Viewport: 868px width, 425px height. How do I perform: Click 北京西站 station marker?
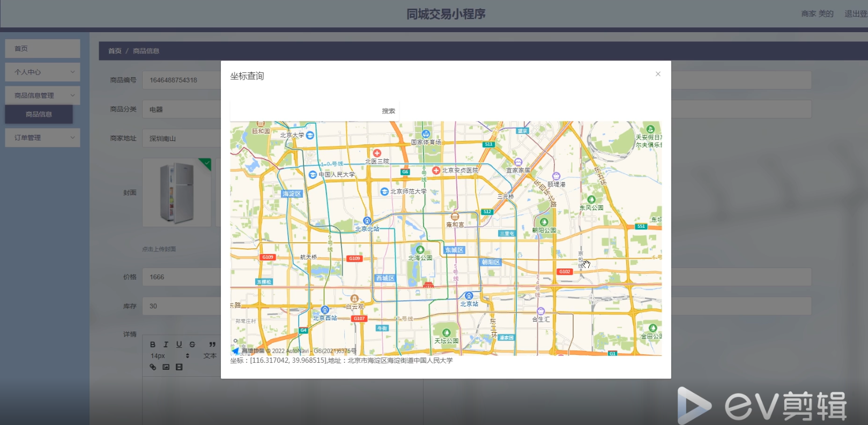pyautogui.click(x=324, y=310)
